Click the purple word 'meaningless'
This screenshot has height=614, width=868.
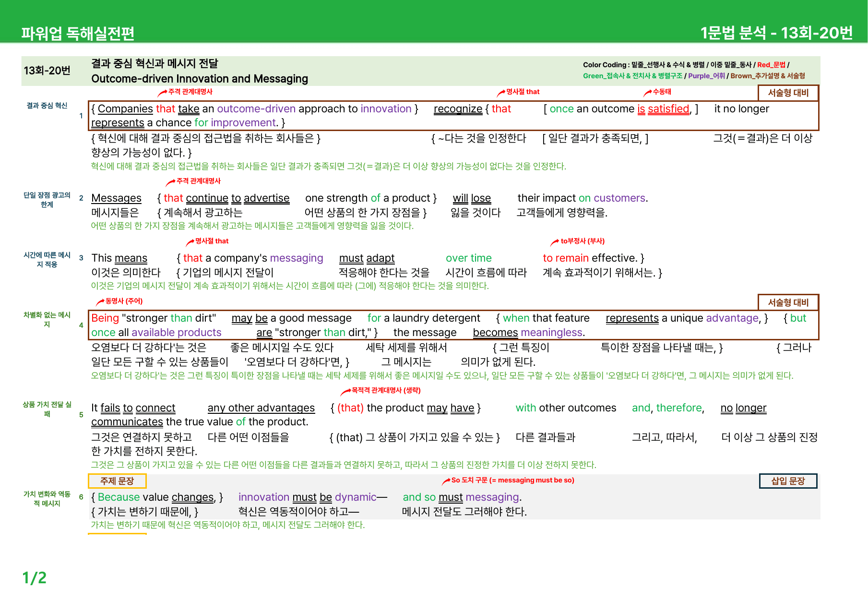[x=551, y=333]
